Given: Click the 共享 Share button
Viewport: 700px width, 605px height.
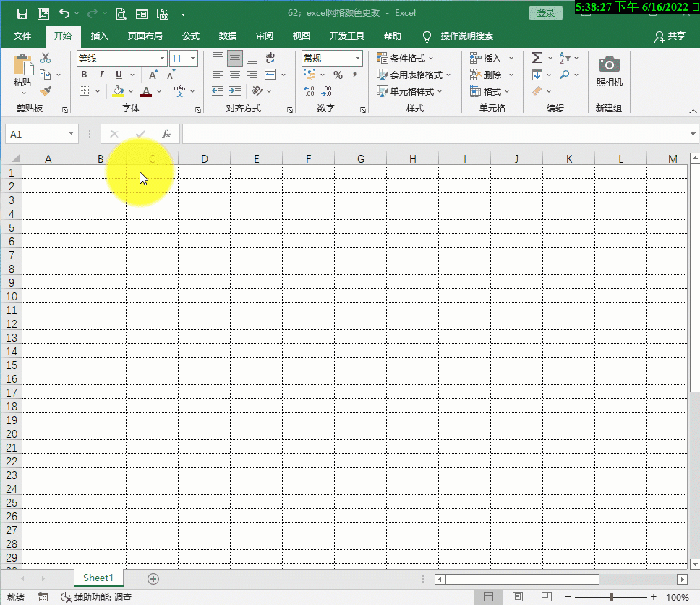Looking at the screenshot, I should 670,36.
